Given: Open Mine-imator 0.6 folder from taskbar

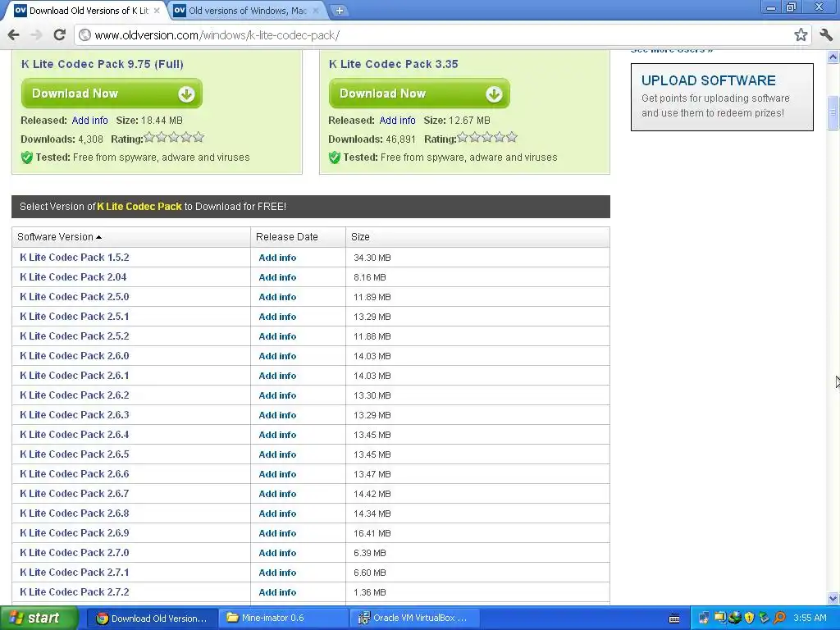Looking at the screenshot, I should pyautogui.click(x=283, y=619).
